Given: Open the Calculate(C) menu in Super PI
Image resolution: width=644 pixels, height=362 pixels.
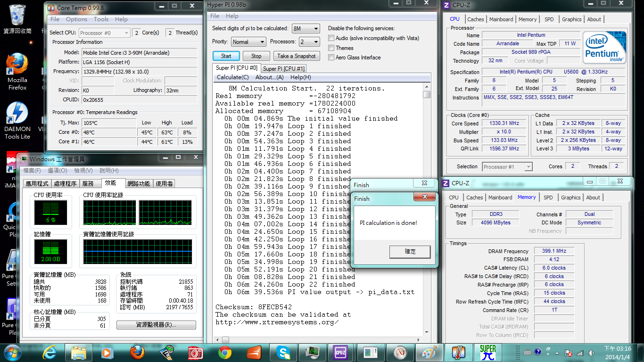Looking at the screenshot, I should pos(232,77).
